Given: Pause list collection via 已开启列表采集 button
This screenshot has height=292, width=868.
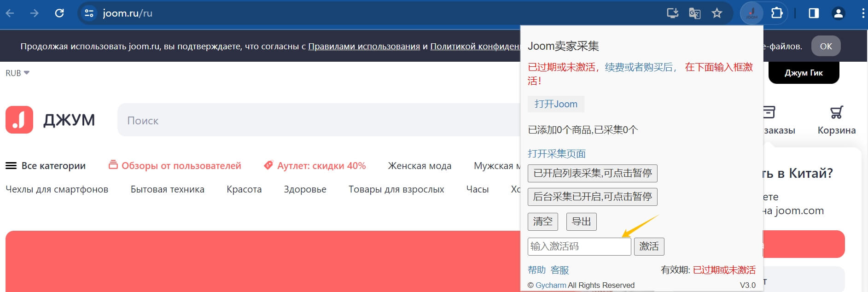Looking at the screenshot, I should point(593,173).
